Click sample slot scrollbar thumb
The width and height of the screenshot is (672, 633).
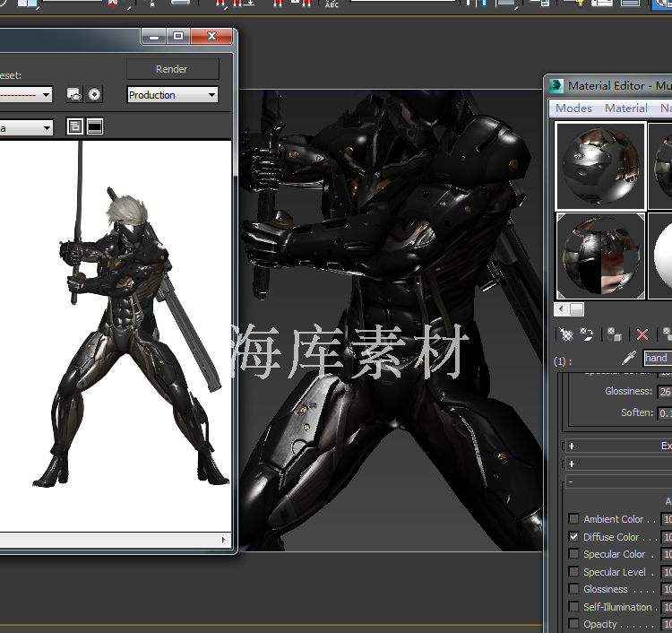tap(576, 308)
